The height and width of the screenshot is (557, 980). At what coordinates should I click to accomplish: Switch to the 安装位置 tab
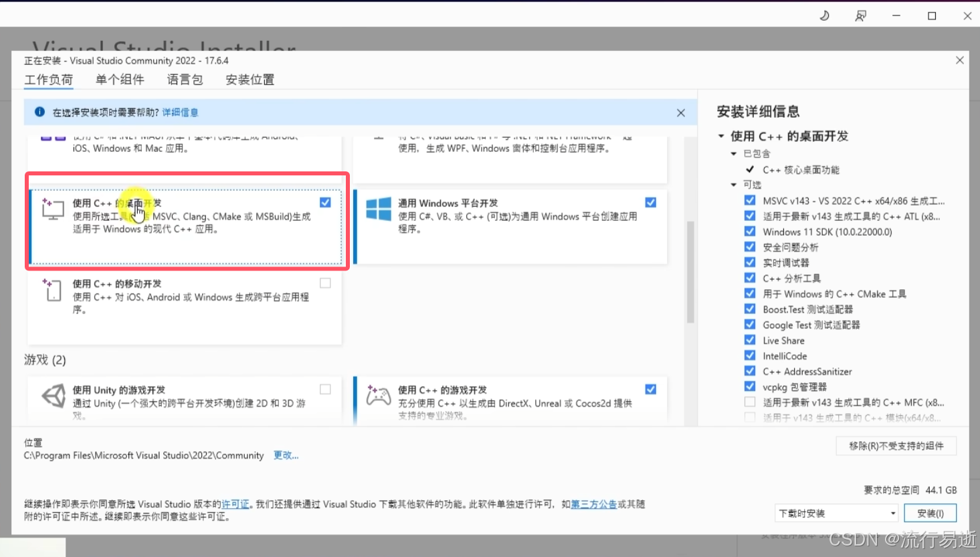coord(250,80)
